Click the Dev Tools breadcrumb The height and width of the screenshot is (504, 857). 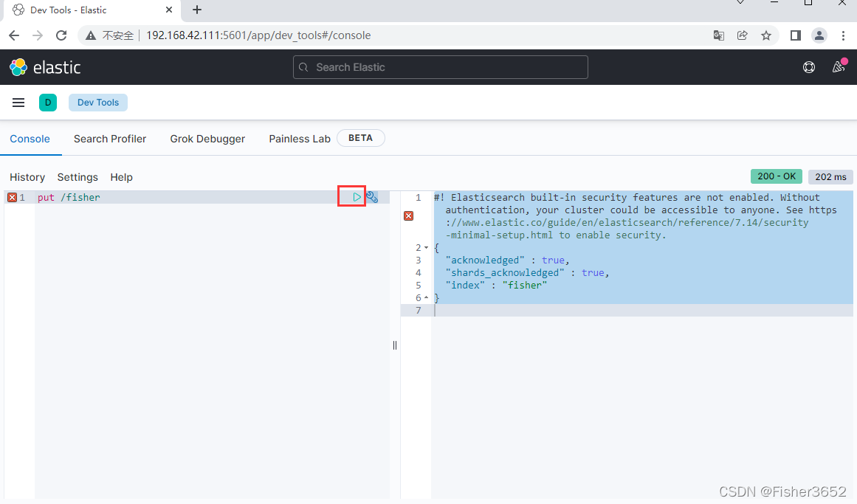pyautogui.click(x=98, y=103)
